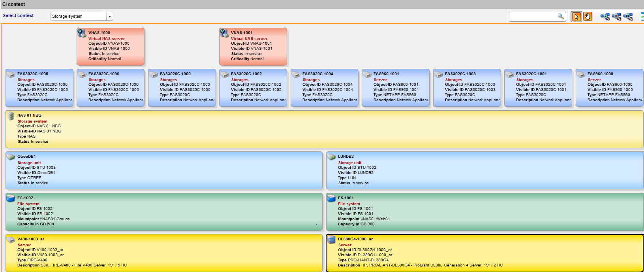Zoom out of the diagram

pyautogui.click(x=617, y=17)
